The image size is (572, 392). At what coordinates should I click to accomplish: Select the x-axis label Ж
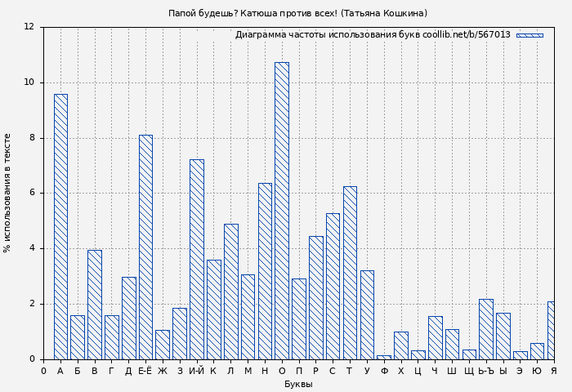[x=163, y=372]
